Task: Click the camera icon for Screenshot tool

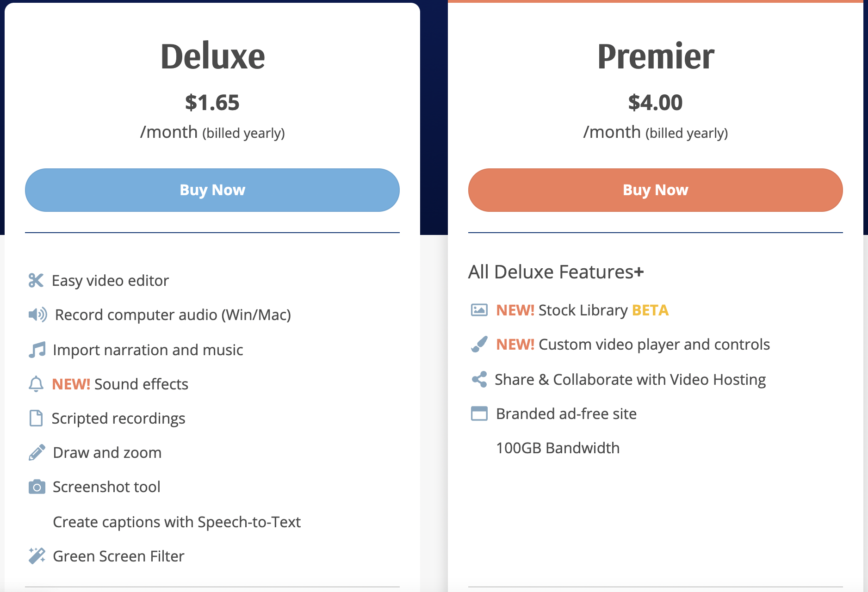Action: coord(37,487)
